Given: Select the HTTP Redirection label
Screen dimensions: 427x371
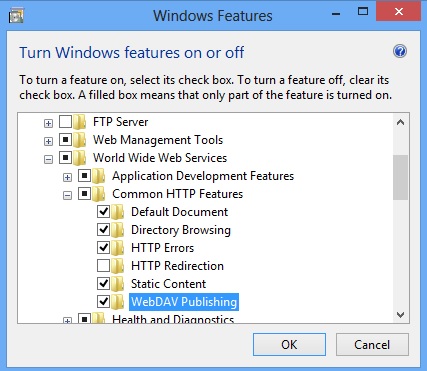Looking at the screenshot, I should tap(177, 266).
